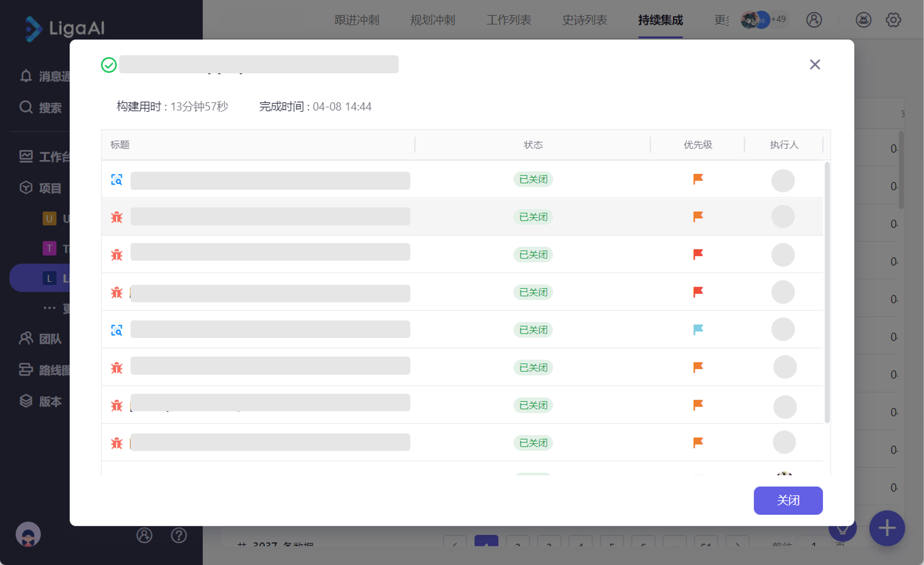924x565 pixels.
Task: Click the red priority flag on fourth row
Action: [698, 292]
